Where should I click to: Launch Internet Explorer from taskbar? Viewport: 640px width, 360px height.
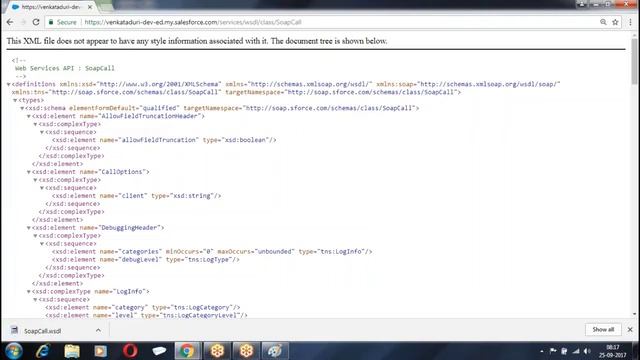(x=43, y=351)
